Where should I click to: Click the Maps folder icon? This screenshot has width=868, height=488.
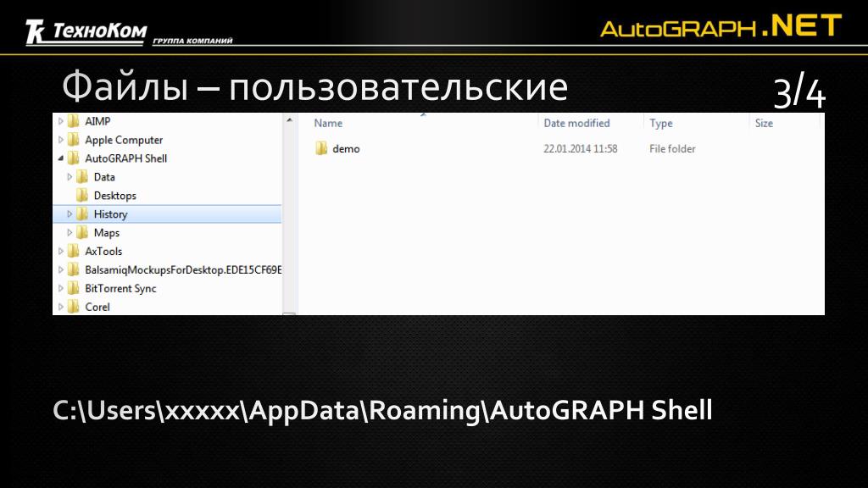point(82,233)
